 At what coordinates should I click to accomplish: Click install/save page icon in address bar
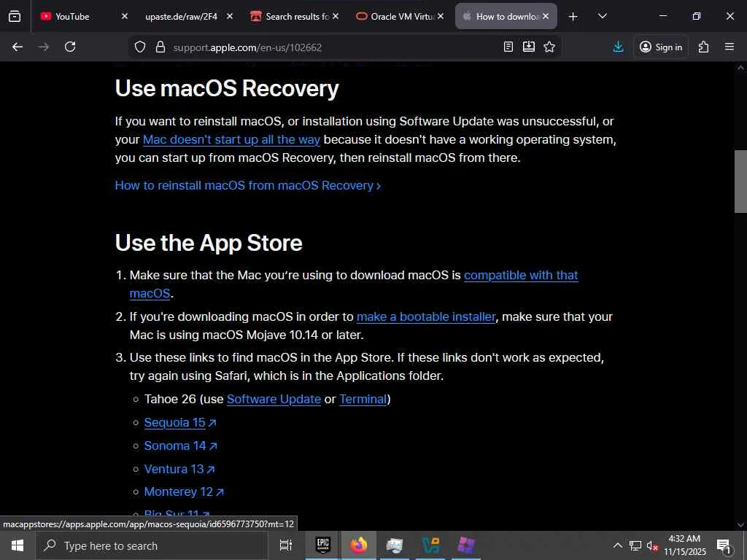pos(529,47)
